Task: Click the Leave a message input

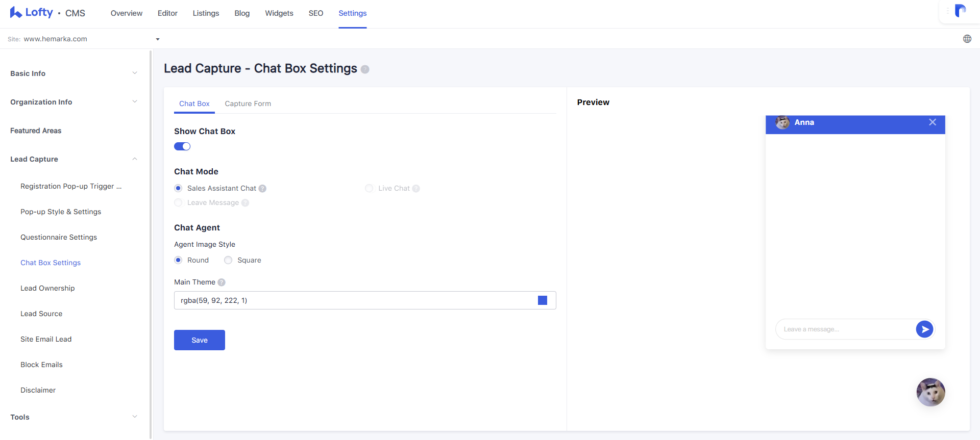Action: pos(845,329)
